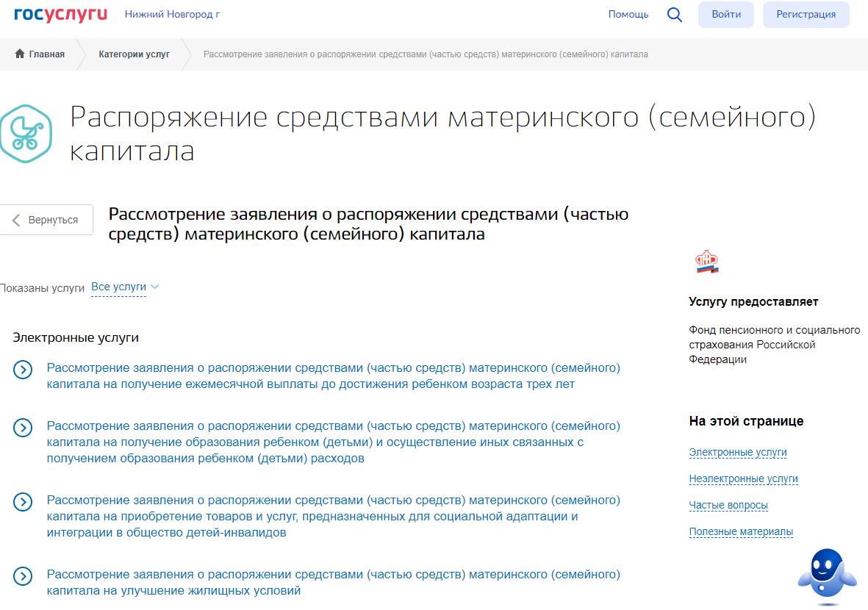The width and height of the screenshot is (868, 610).
Task: Jump to Неэлектронные услуги section
Action: [744, 478]
